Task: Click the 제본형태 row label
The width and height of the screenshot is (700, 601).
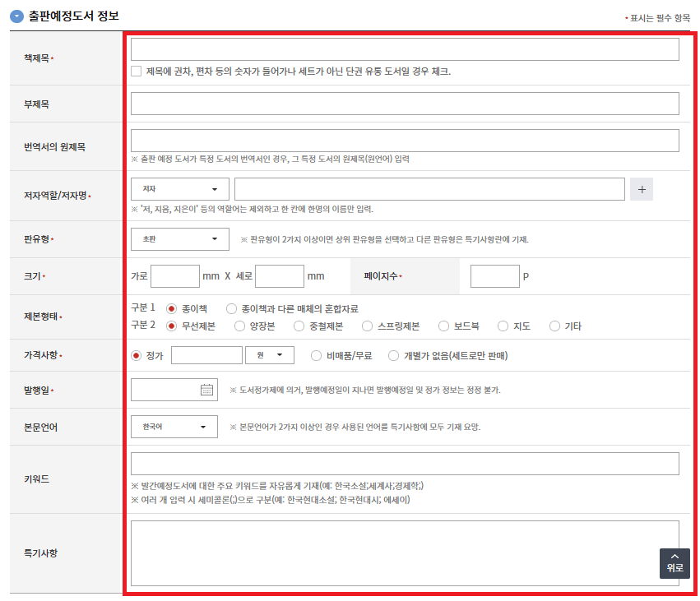Action: (40, 317)
